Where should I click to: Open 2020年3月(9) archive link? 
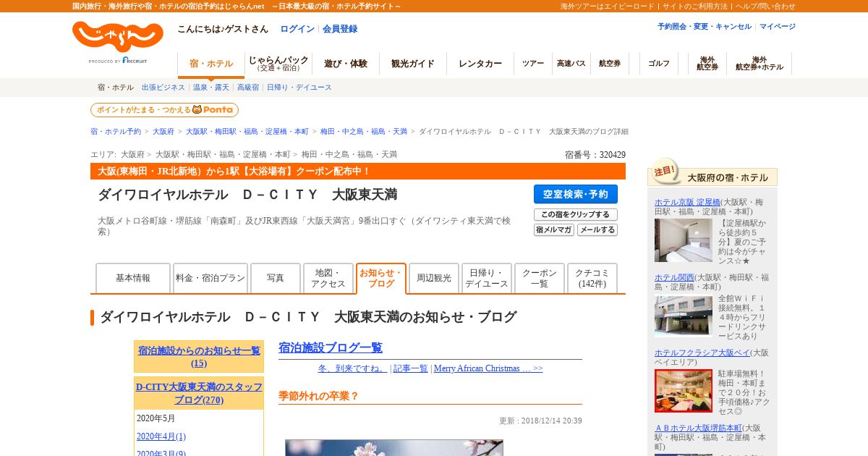(x=161, y=454)
